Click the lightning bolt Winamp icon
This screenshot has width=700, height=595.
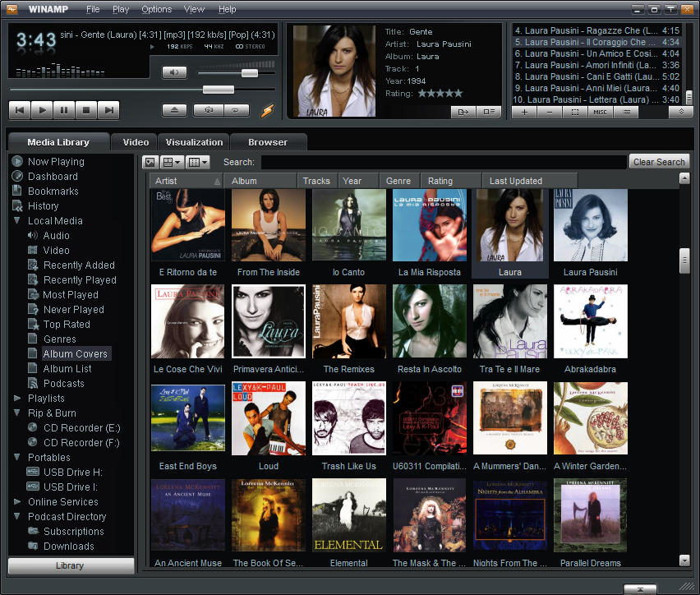tap(267, 110)
